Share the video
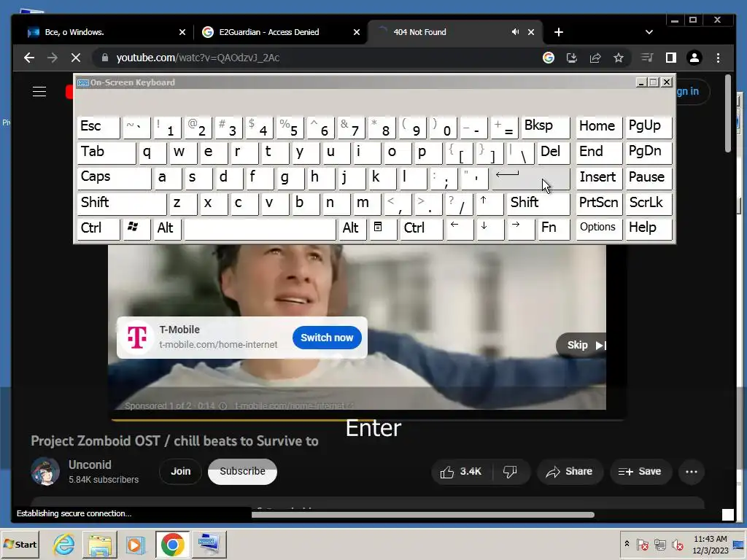 (570, 472)
